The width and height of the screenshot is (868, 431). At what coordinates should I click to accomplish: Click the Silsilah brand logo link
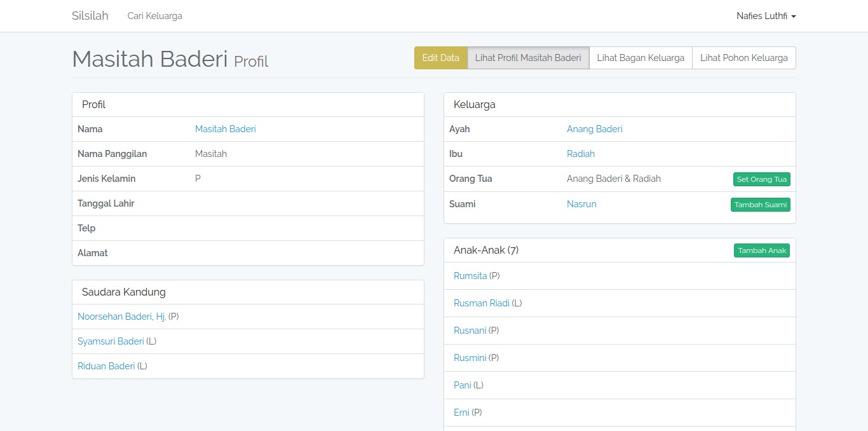tap(90, 16)
